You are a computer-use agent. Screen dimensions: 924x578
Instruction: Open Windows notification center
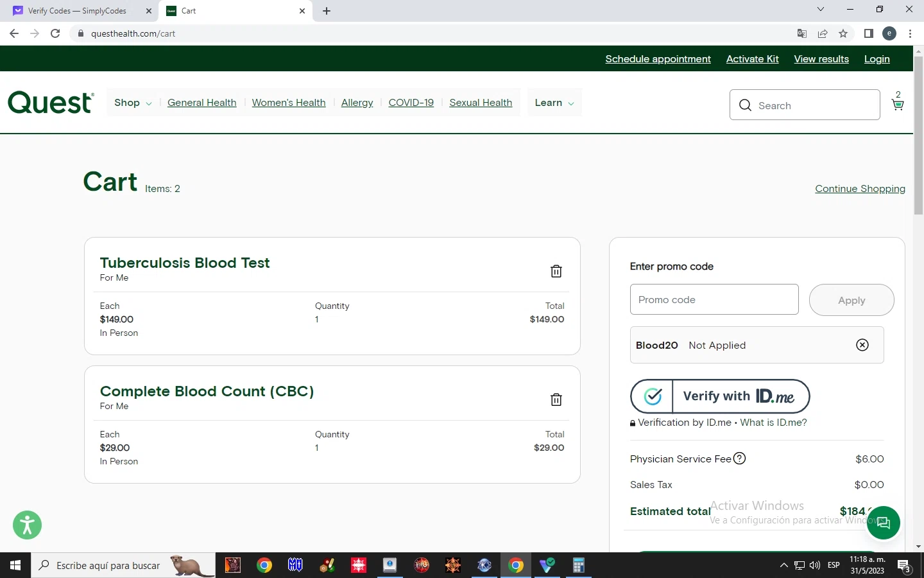905,566
